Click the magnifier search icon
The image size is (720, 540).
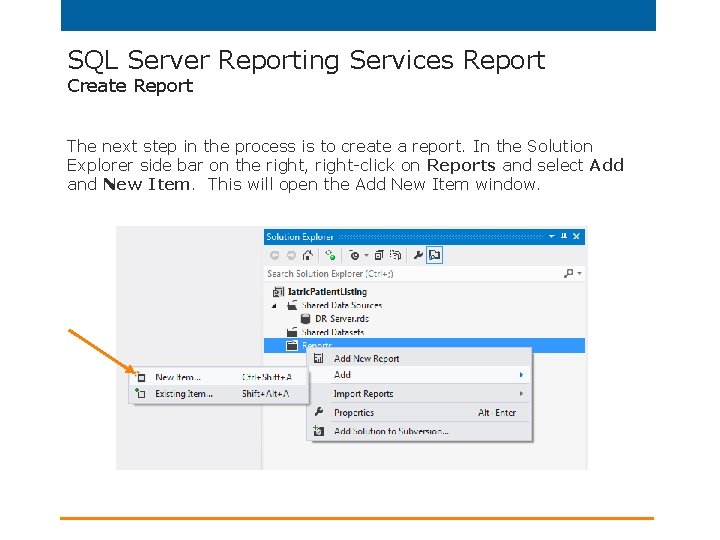568,274
